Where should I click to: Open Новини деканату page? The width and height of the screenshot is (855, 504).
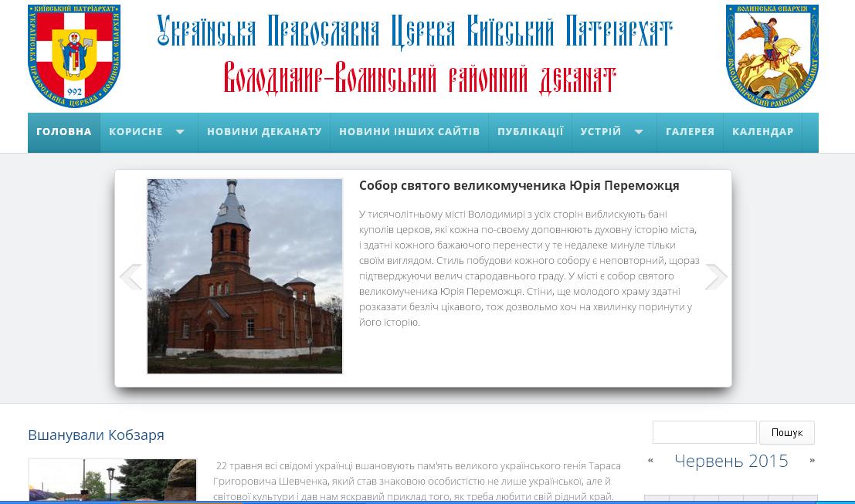click(x=264, y=132)
